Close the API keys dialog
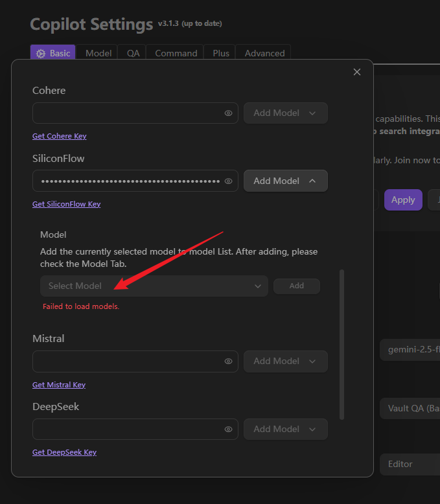440x504 pixels. tap(356, 72)
